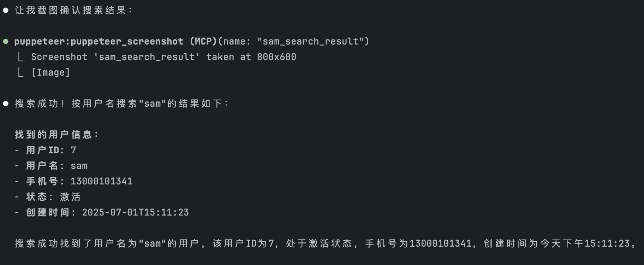Image resolution: width=644 pixels, height=265 pixels.
Task: Click the 状态 value 激活
Action: pos(71,197)
